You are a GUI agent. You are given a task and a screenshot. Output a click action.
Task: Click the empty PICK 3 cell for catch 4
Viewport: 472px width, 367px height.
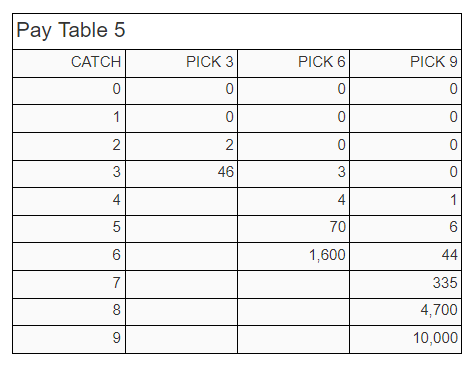181,201
